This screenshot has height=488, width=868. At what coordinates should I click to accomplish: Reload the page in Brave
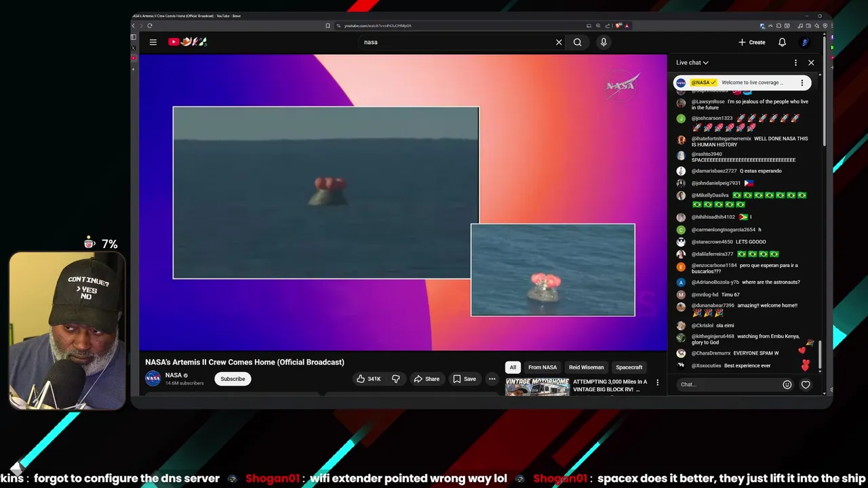[x=150, y=26]
